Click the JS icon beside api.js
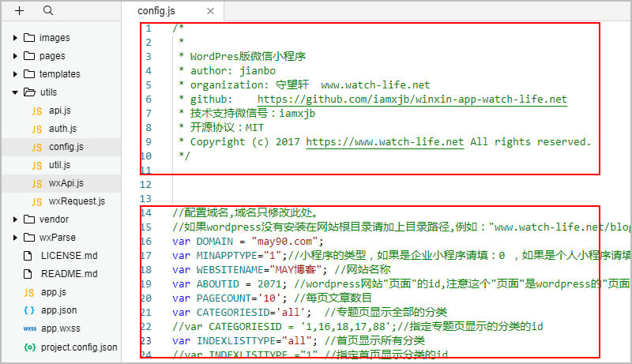This screenshot has height=364, width=632. (36, 111)
